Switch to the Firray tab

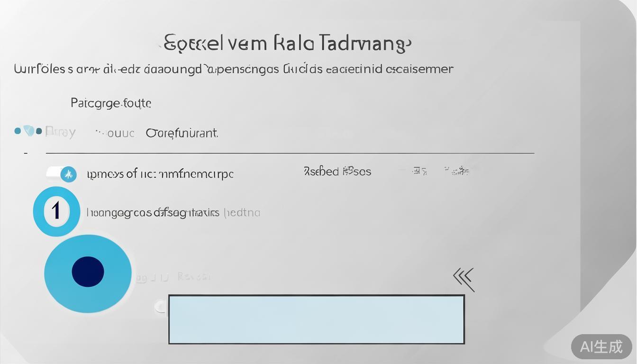tap(60, 133)
